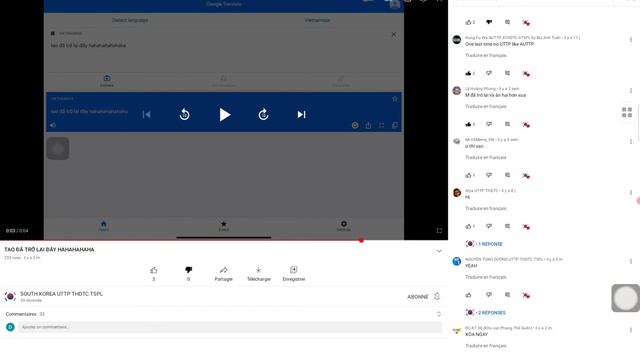Open options menu for 'XÓA NGAY' comment
The image size is (640, 360).
(x=631, y=330)
